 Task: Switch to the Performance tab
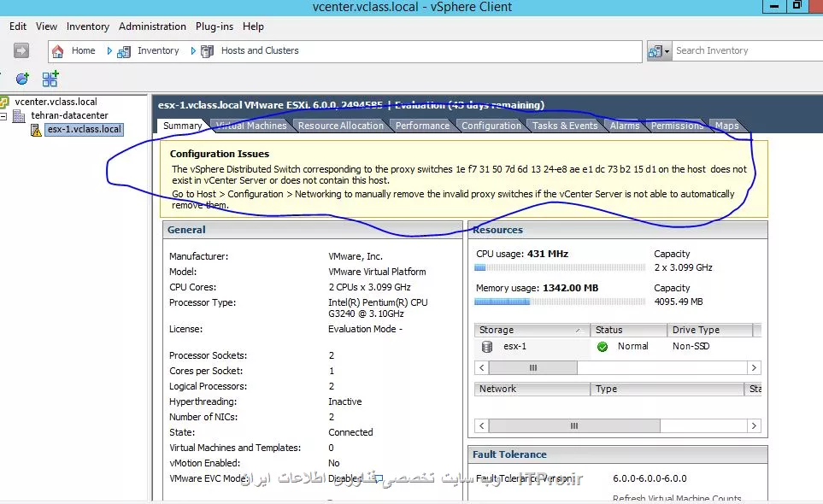(422, 126)
